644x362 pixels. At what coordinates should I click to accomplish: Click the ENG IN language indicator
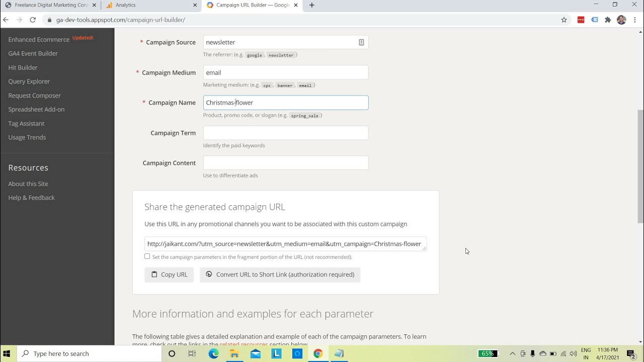coord(586,353)
